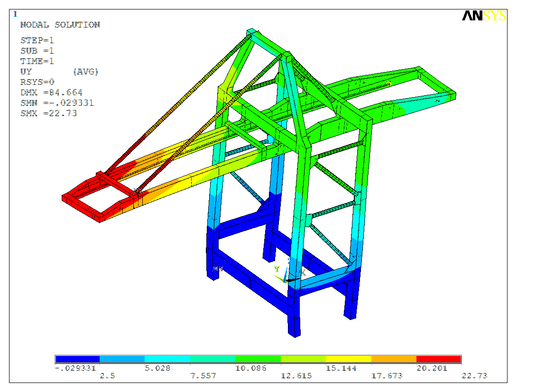Select the 'STEP=1' text
The width and height of the screenshot is (554, 392).
coord(37,40)
